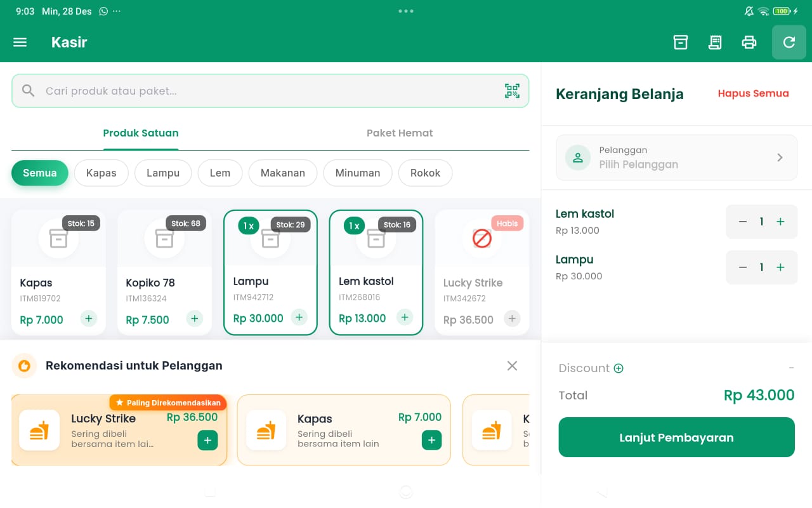Click the barcode scanner icon in search bar
The image size is (812, 508).
512,90
